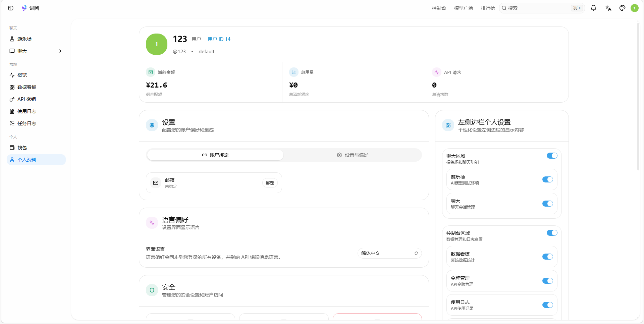Click the 安全 shield icon
The height and width of the screenshot is (324, 644).
(152, 290)
